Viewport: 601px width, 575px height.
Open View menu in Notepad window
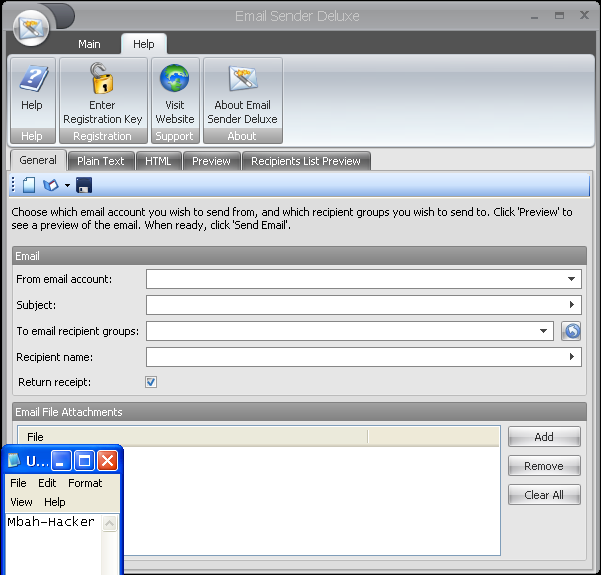21,502
